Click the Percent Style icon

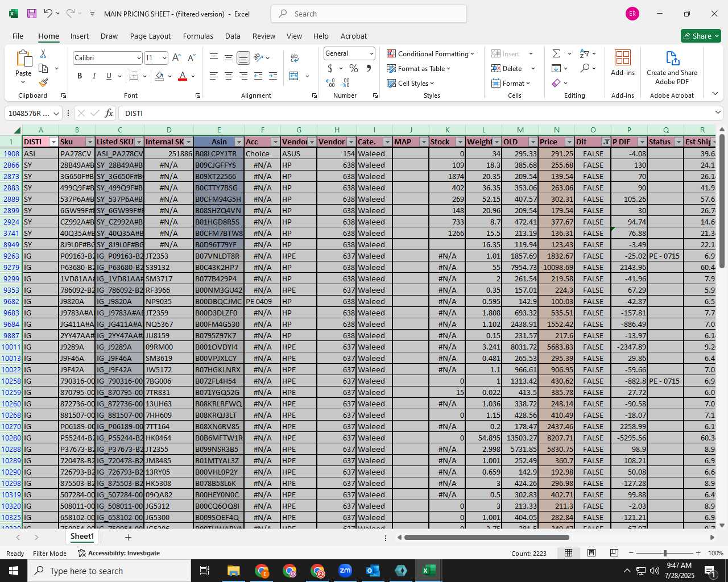(x=354, y=68)
